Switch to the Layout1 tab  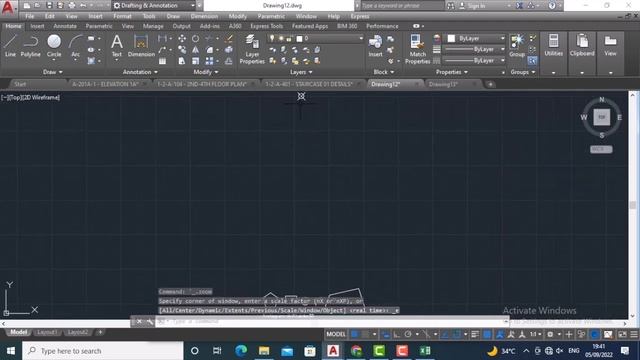47,332
